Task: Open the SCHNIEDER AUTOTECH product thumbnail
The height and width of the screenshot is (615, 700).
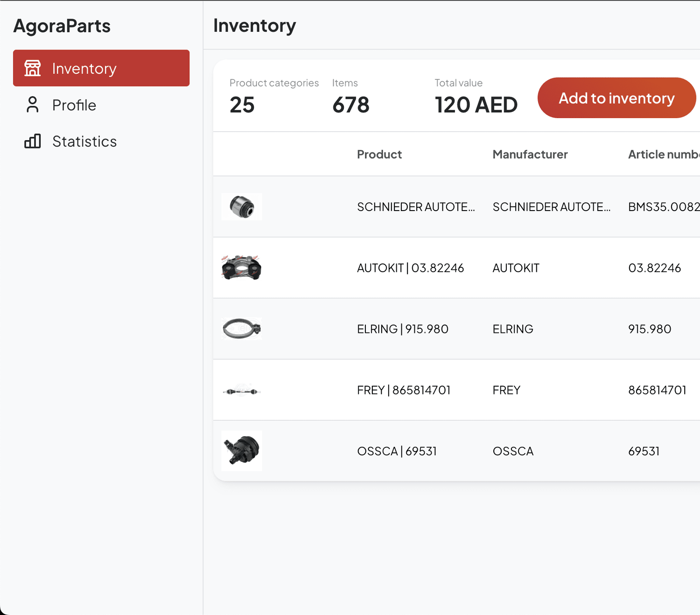Action: point(242,206)
